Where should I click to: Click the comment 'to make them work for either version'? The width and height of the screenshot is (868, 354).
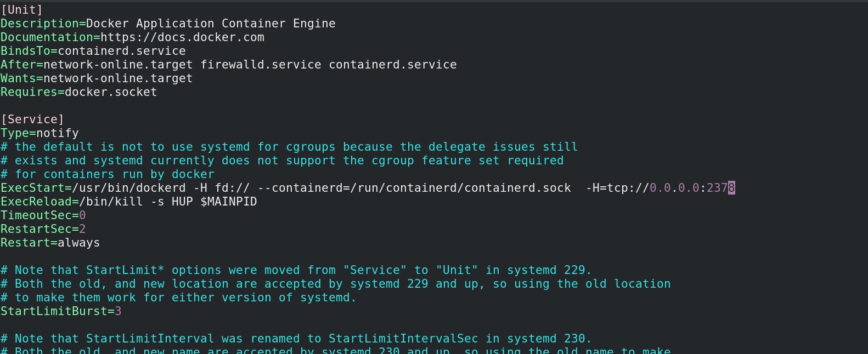[x=178, y=298]
